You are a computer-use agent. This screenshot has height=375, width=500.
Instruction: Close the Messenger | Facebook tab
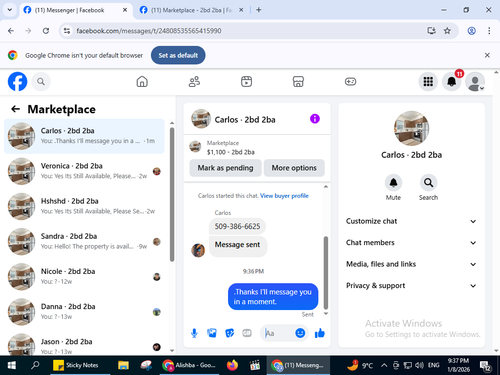125,10
